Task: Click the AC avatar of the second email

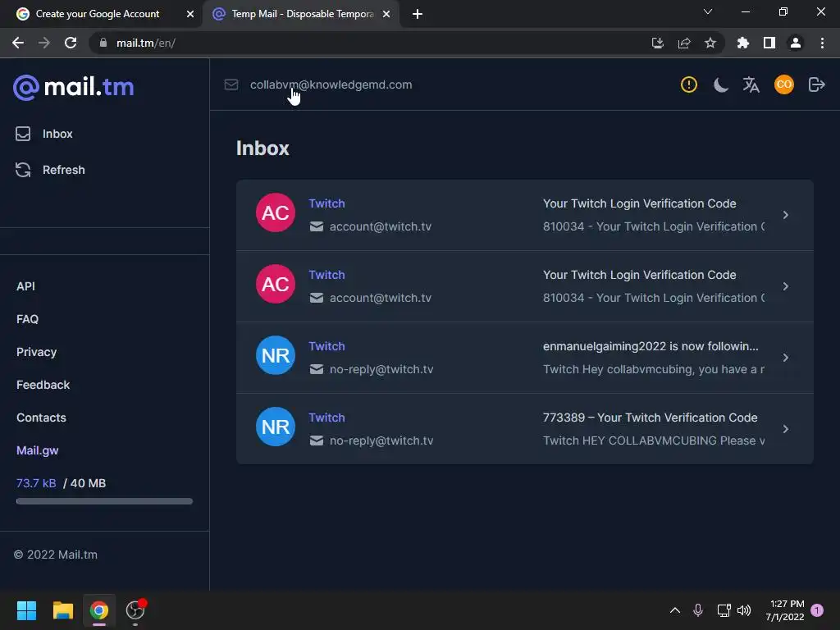Action: pos(276,284)
